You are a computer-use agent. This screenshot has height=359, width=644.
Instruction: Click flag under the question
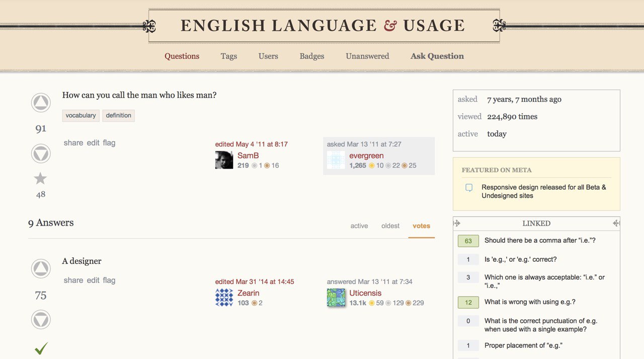click(x=109, y=142)
